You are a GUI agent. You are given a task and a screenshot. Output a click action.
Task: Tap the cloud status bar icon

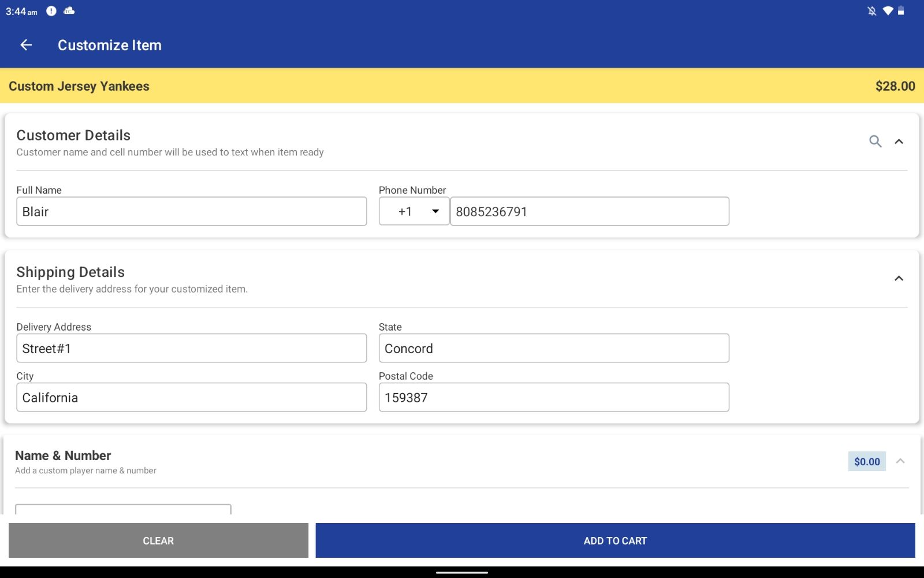pos(69,11)
